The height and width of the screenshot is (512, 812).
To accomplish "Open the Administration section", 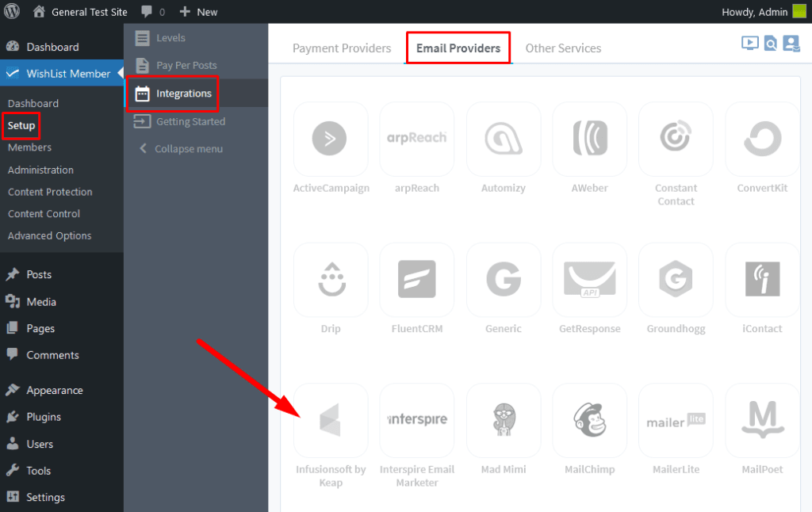I will 40,170.
